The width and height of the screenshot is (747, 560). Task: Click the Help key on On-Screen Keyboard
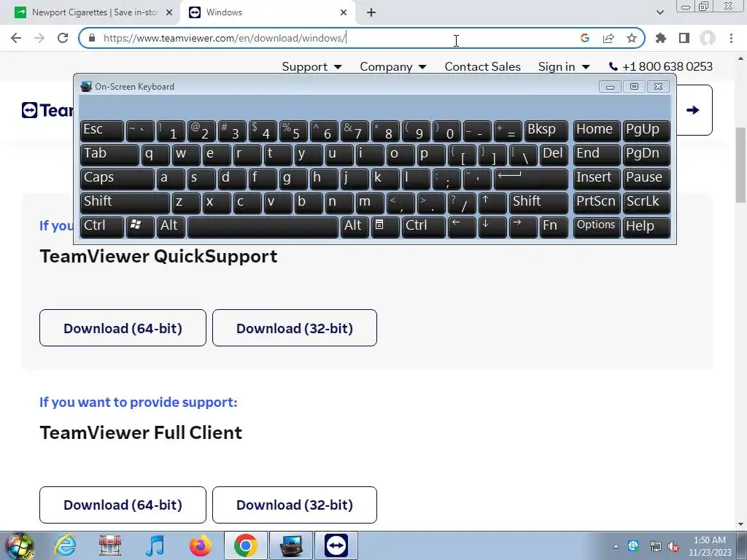click(x=646, y=227)
